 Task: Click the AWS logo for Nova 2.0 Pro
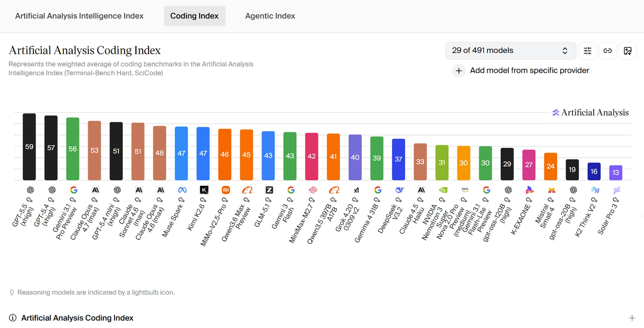click(465, 190)
